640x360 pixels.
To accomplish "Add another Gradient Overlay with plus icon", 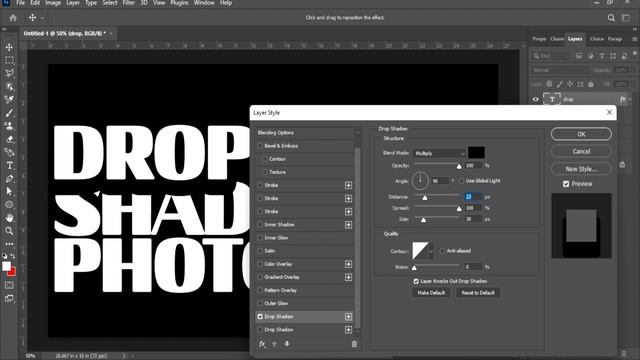I will (348, 277).
